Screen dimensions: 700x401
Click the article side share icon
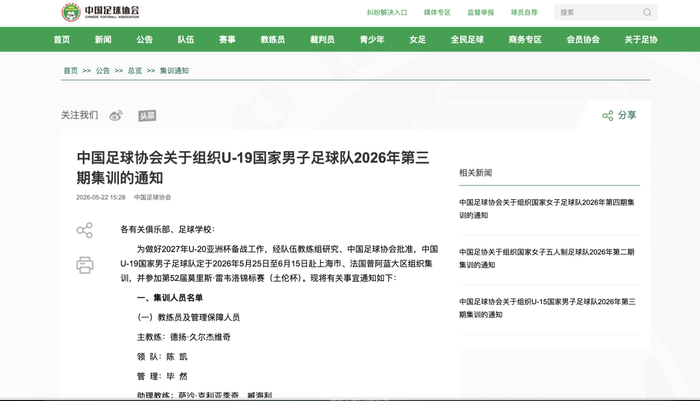84,230
